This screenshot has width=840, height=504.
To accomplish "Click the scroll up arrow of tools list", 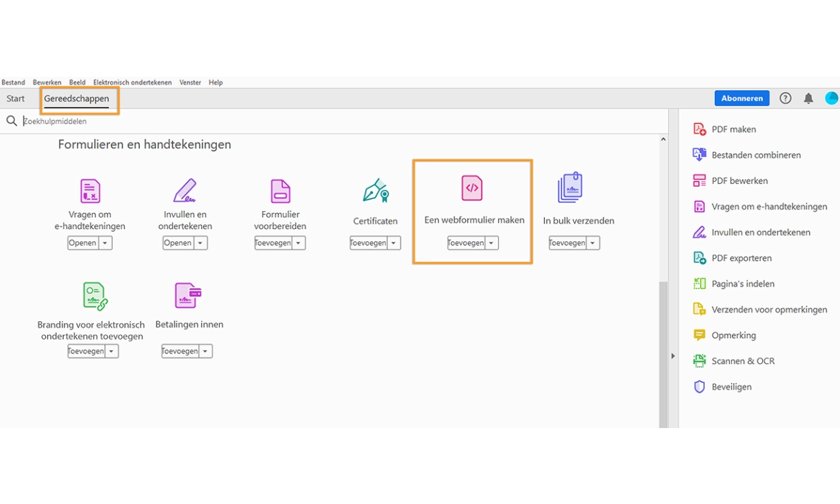I will (663, 140).
